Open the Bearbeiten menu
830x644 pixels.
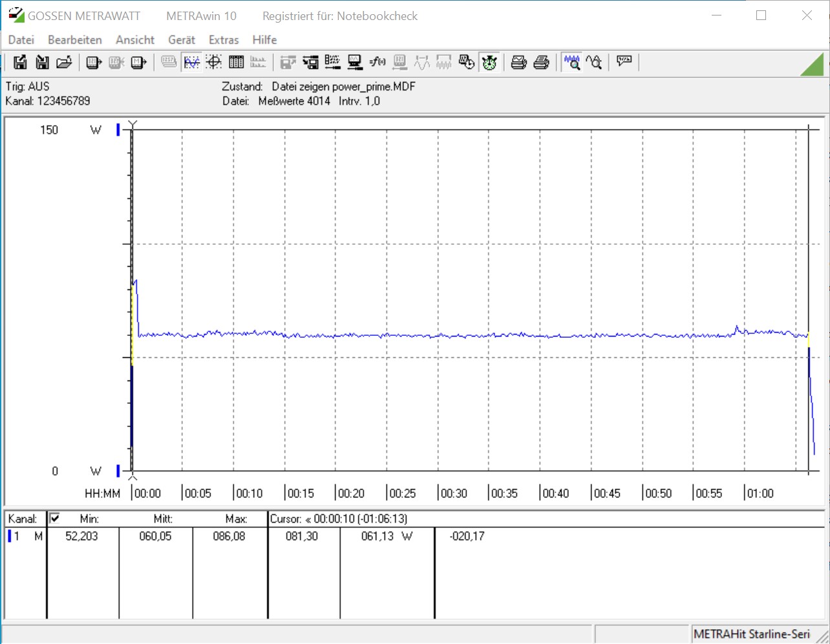[75, 40]
